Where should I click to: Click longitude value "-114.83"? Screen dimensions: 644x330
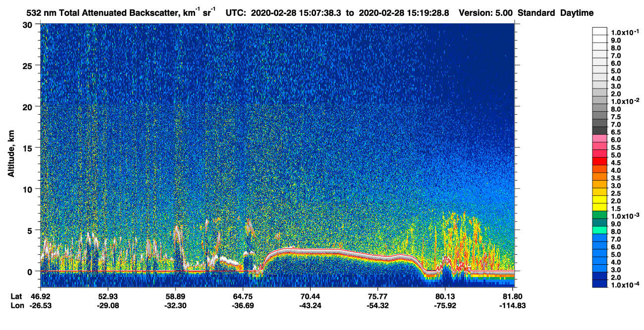coord(513,305)
